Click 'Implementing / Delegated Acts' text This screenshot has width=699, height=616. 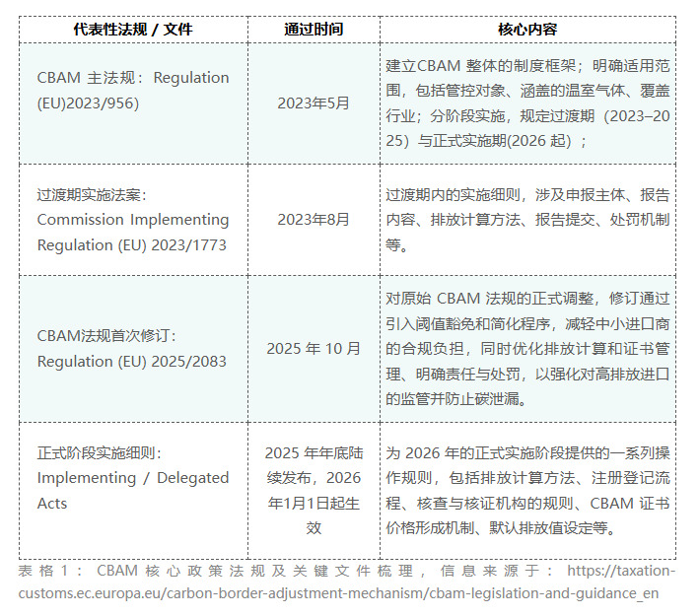point(133,478)
